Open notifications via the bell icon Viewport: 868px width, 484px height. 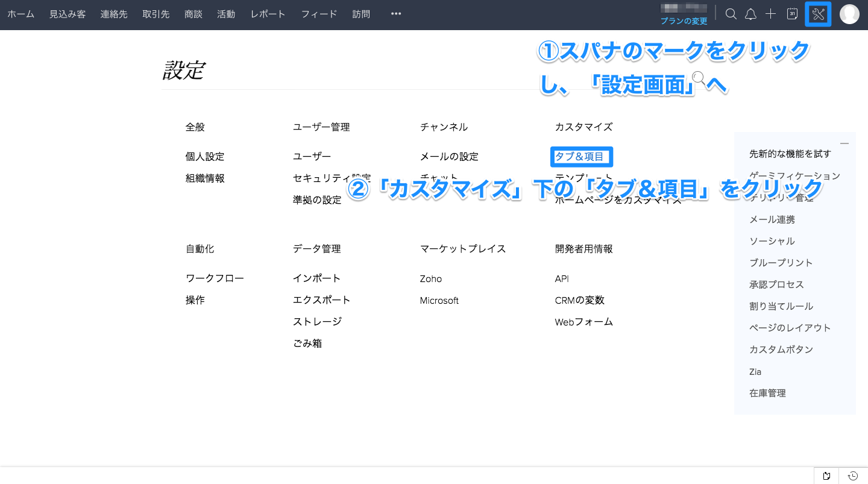point(750,14)
